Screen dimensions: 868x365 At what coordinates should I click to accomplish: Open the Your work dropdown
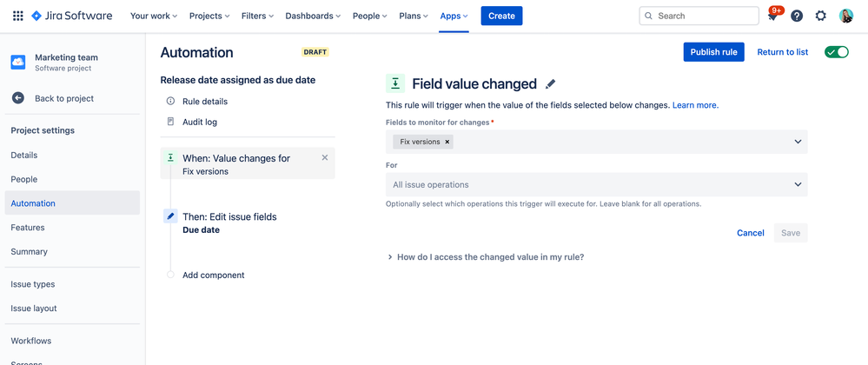(x=153, y=16)
